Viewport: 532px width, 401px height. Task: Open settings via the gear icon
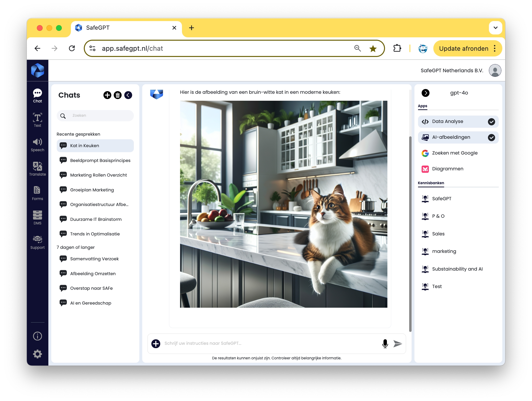(38, 354)
